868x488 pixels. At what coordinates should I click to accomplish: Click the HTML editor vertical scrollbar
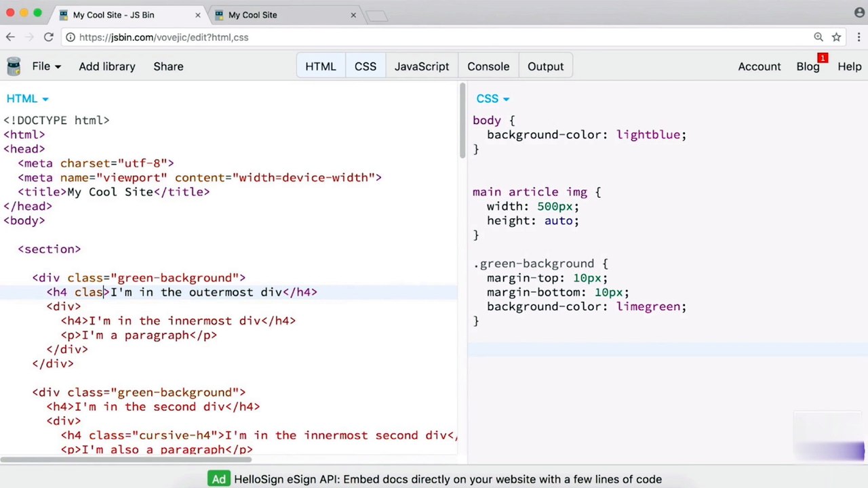462,121
